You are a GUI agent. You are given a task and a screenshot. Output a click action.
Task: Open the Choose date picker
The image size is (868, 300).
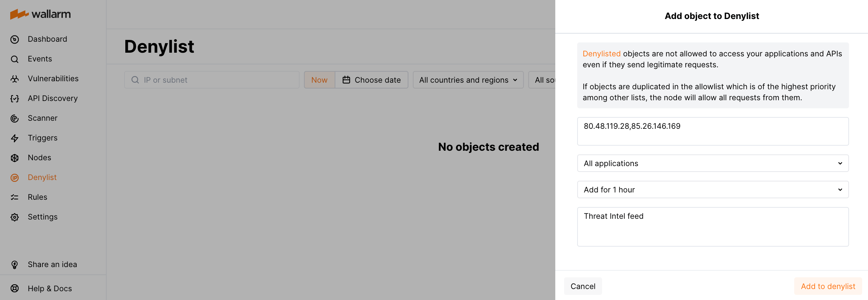pyautogui.click(x=372, y=80)
